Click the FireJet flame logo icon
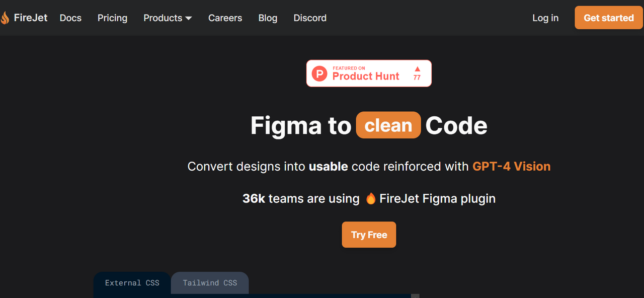 tap(5, 18)
